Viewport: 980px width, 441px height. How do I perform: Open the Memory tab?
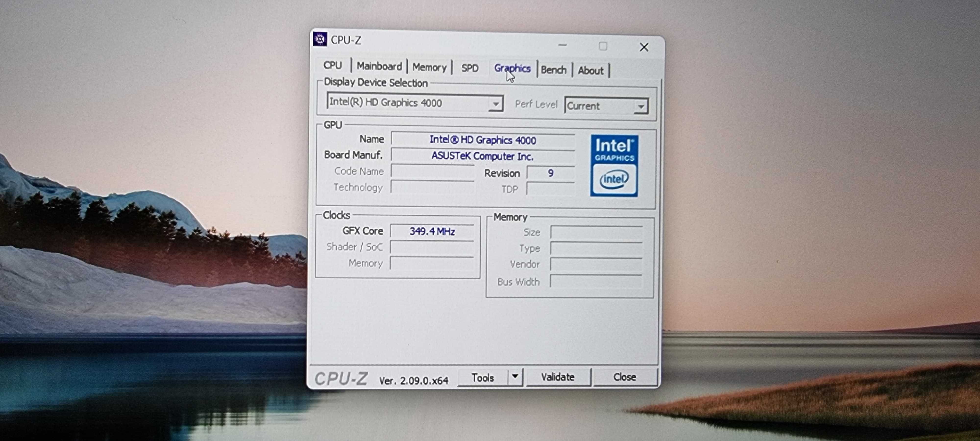pos(429,67)
